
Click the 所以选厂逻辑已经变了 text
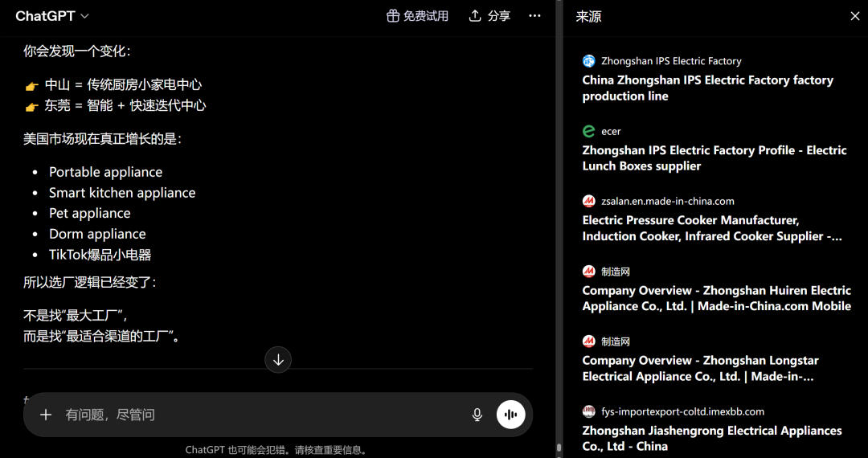90,282
